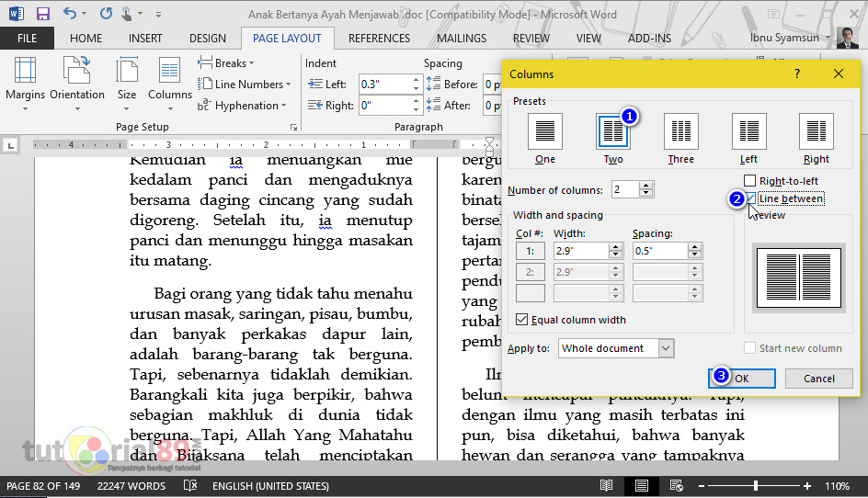Open the Undo history dropdown arrow

point(85,13)
